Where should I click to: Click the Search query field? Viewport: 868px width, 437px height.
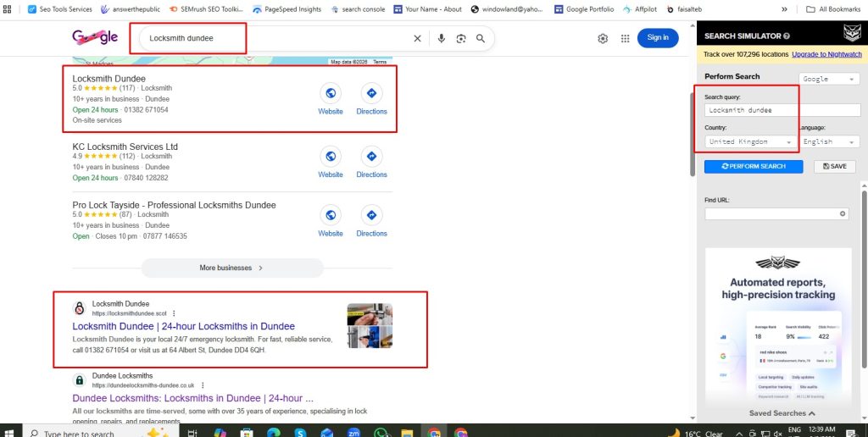[x=782, y=110]
